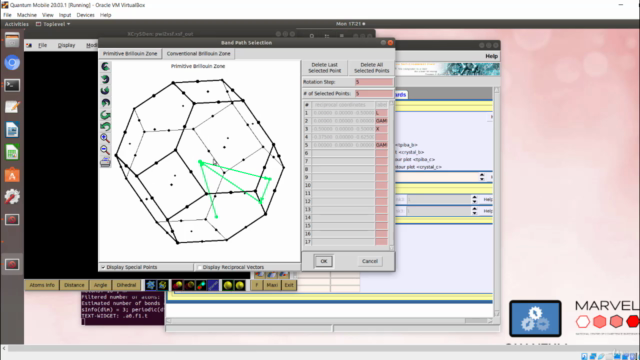This screenshot has height=360, width=640.
Task: Click the points table vertical scrollbar
Action: (391, 176)
